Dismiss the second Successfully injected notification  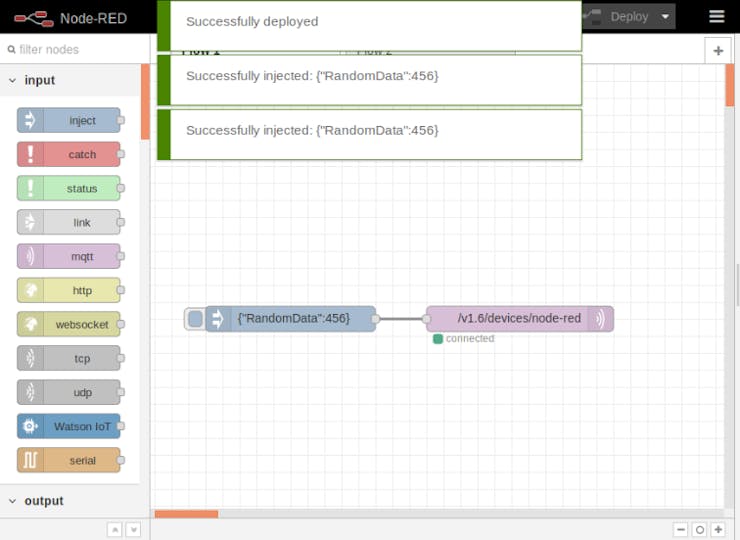pos(369,135)
